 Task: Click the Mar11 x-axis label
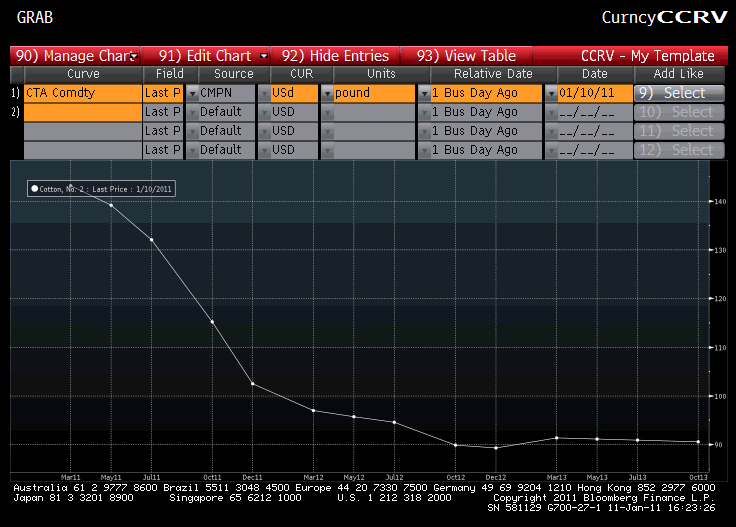[x=70, y=477]
